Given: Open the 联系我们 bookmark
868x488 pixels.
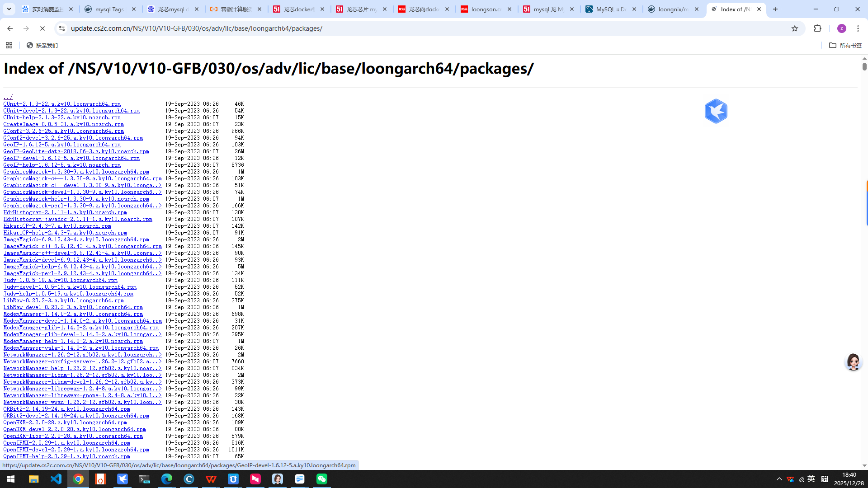Looking at the screenshot, I should [42, 45].
